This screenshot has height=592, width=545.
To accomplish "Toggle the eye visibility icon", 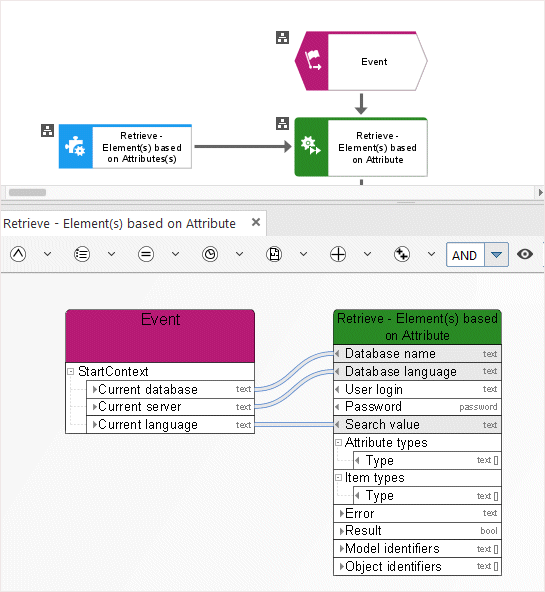I will [x=525, y=254].
